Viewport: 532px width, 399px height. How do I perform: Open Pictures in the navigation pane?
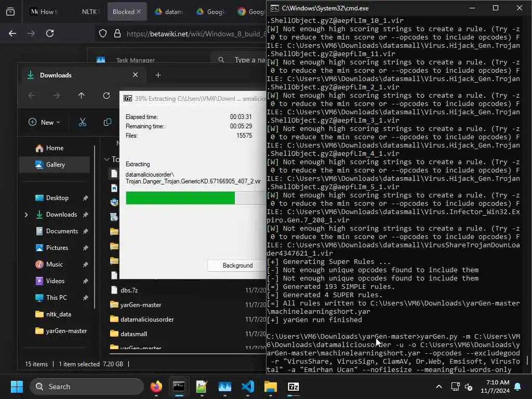(x=57, y=248)
